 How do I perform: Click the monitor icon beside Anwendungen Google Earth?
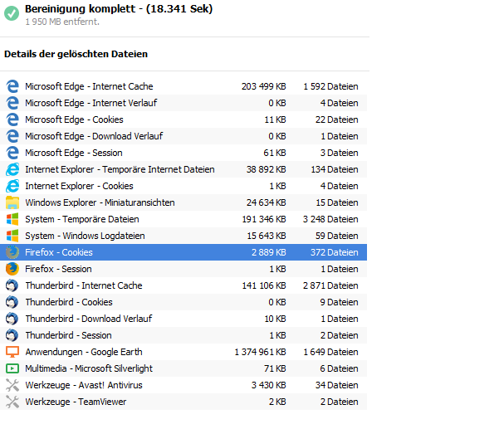pyautogui.click(x=12, y=352)
